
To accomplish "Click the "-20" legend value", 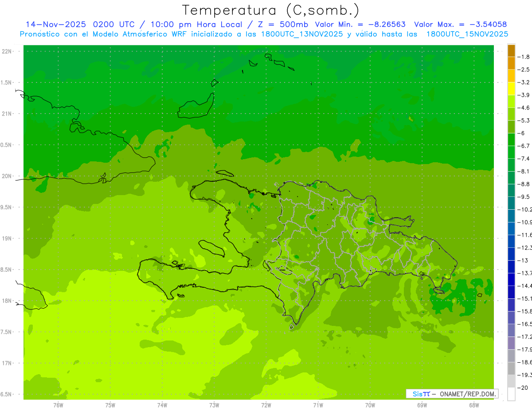I will [522, 388].
